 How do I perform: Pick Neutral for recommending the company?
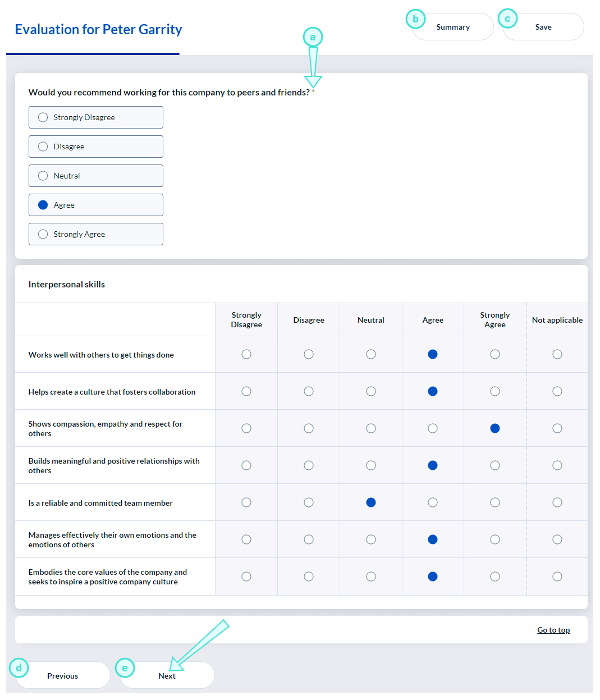click(x=43, y=176)
